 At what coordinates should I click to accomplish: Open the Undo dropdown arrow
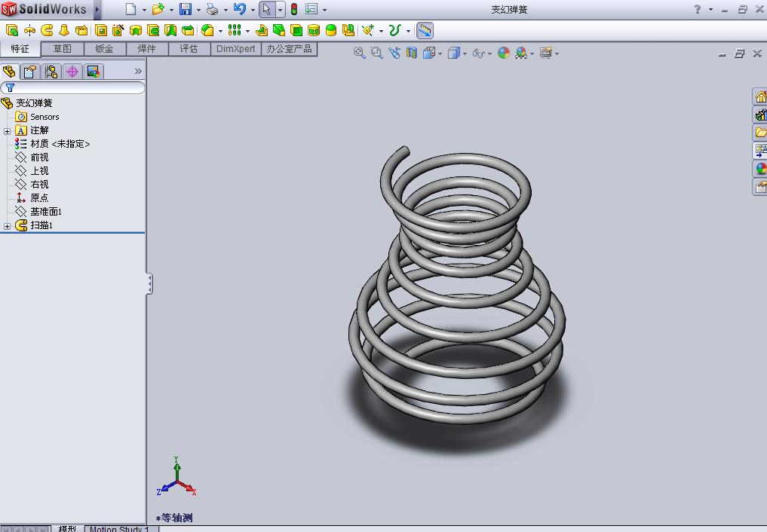pos(253,9)
